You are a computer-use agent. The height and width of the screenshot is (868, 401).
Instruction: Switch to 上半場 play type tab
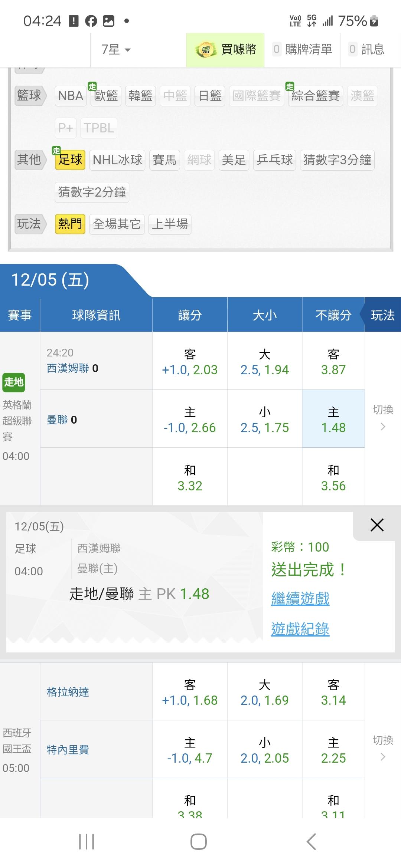point(170,224)
